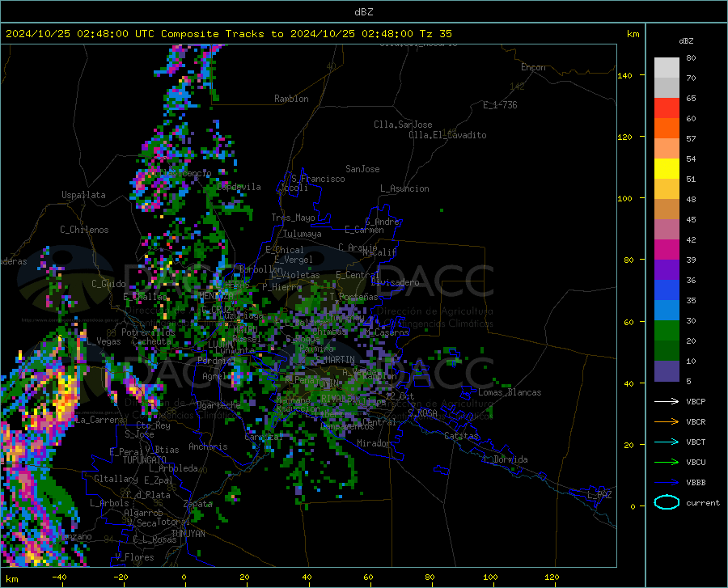This screenshot has height=588, width=728.
Task: Pick the slate purple swatch between 10 and 5
Action: pyautogui.click(x=667, y=371)
